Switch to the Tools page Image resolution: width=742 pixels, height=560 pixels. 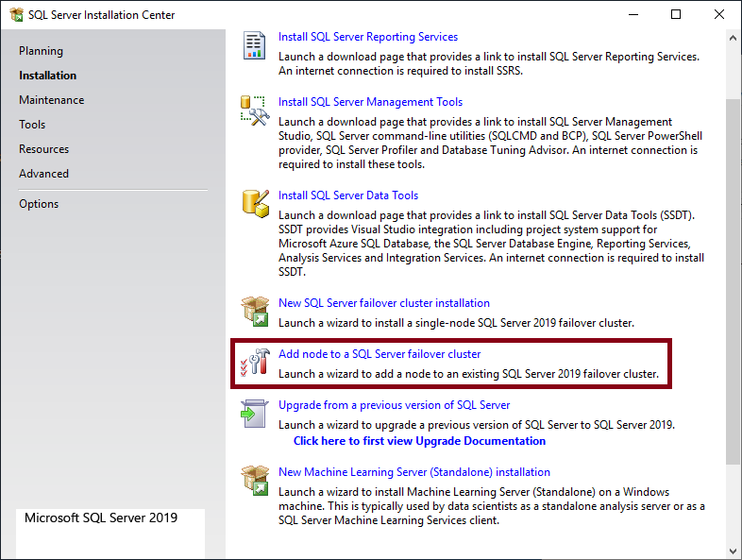click(32, 125)
